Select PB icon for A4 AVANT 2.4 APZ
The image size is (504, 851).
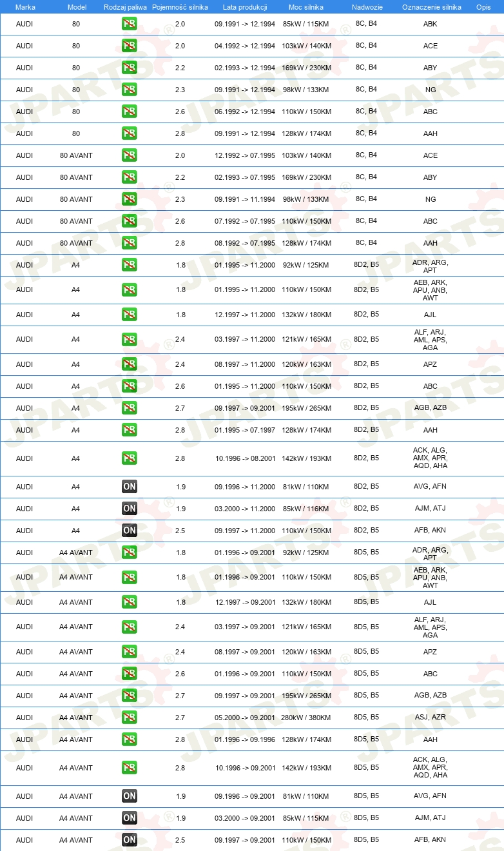click(130, 652)
